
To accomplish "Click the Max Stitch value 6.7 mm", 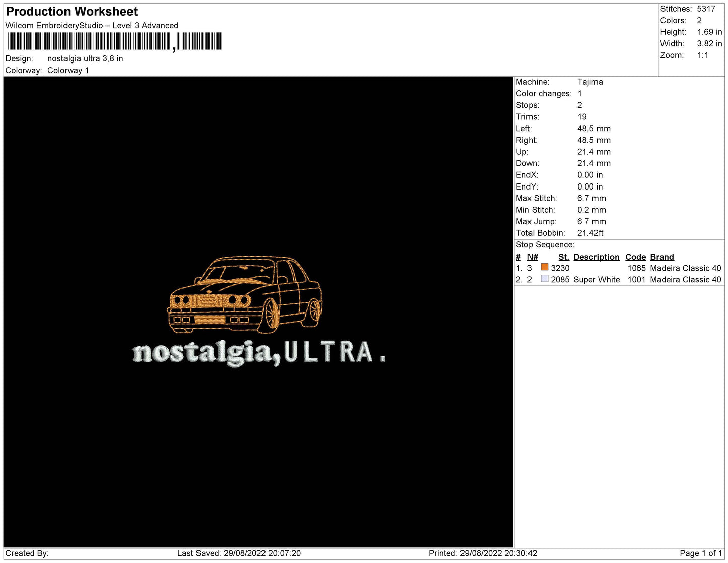I will click(591, 198).
